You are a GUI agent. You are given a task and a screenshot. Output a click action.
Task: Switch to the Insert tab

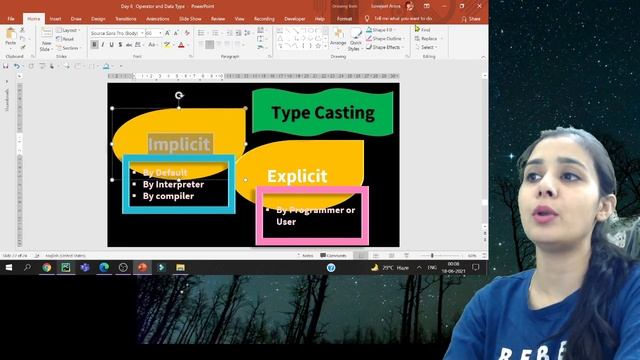(x=55, y=19)
